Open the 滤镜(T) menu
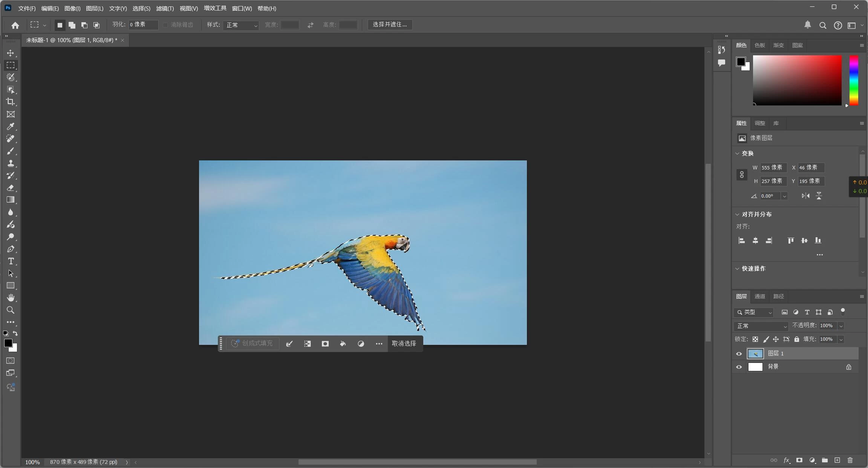Screen dimensions: 868x468 pos(165,8)
